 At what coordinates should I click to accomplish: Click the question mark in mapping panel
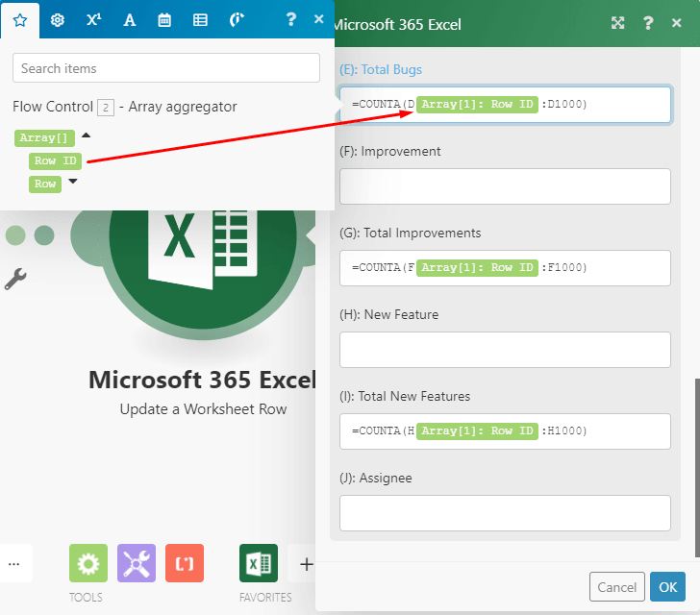pos(291,19)
